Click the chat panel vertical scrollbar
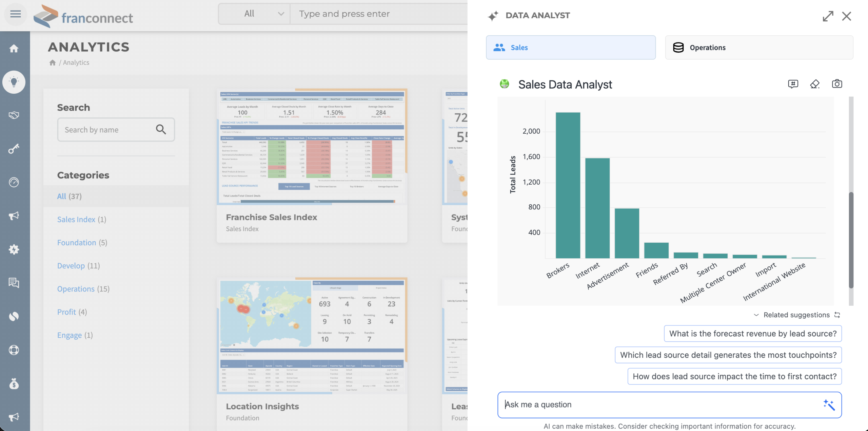This screenshot has width=868, height=431. (x=851, y=240)
